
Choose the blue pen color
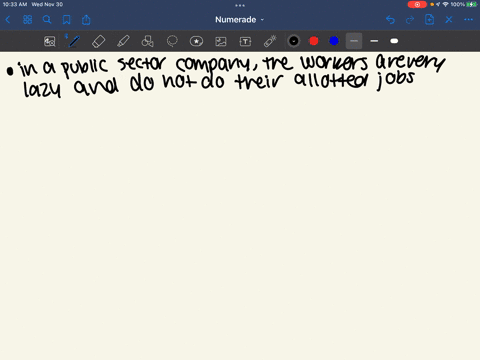coord(334,41)
